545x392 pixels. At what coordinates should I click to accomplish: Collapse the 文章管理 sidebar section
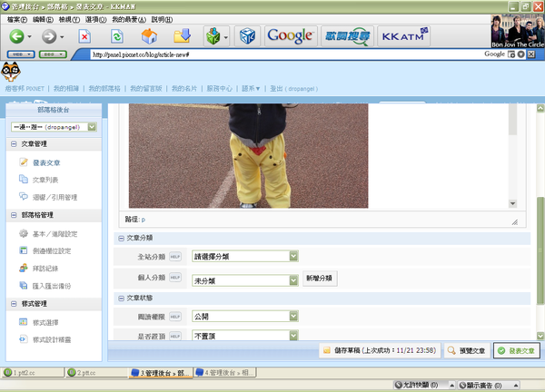coord(14,143)
